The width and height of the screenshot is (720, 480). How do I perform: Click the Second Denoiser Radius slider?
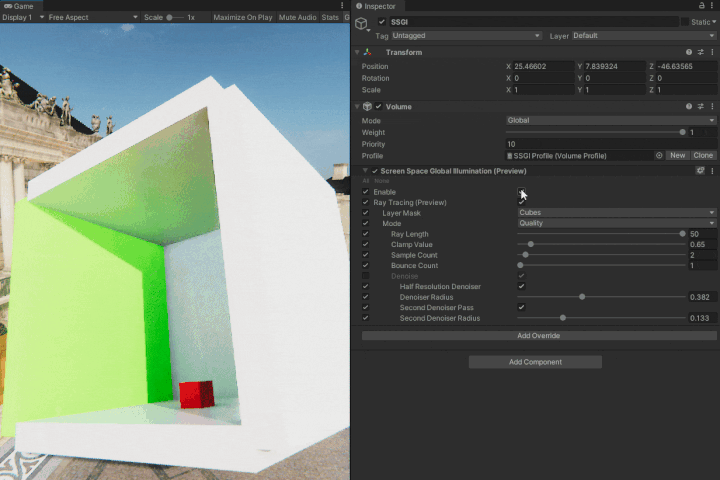[602, 318]
